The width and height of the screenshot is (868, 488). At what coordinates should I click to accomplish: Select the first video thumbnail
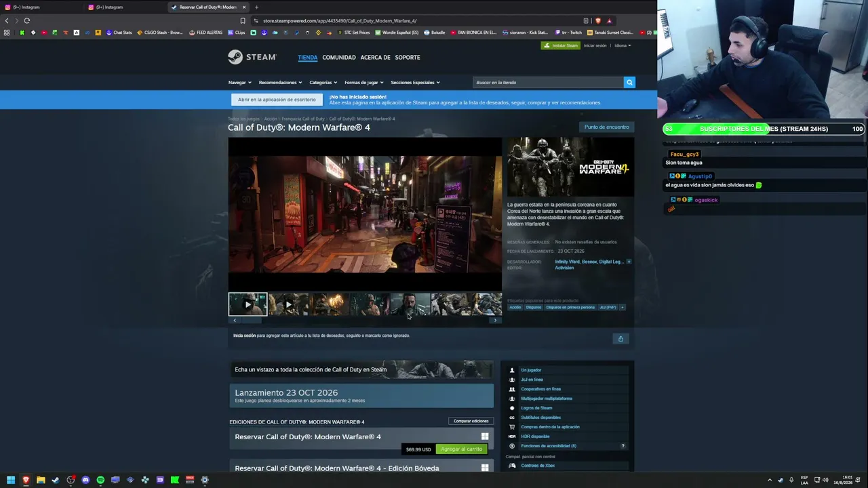[248, 304]
